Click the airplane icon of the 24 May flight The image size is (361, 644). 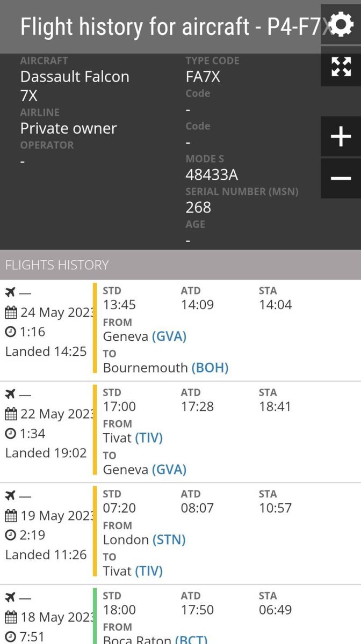click(10, 292)
